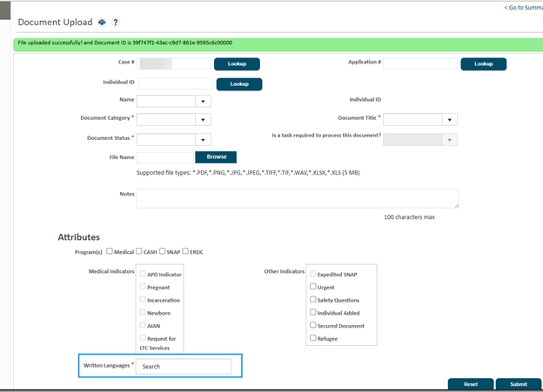Click the cloud upload icon beside Document Upload
The height and width of the screenshot is (392, 543).
click(x=102, y=23)
